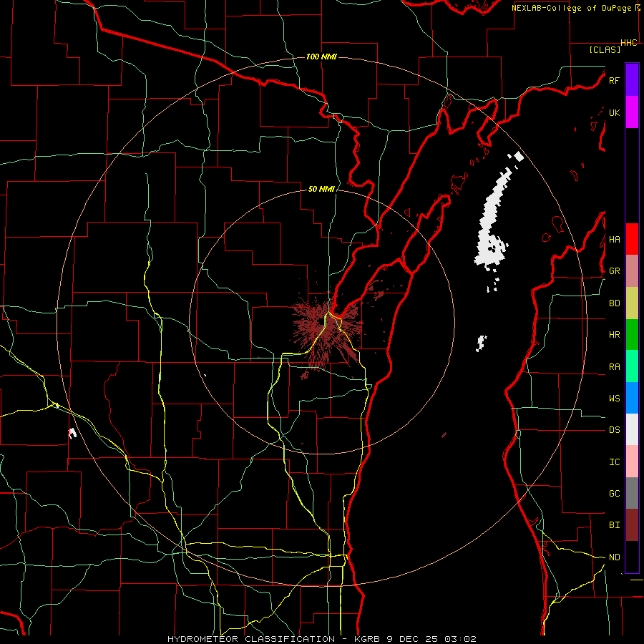Click the Hydrometeor Classification KGRB caption

(322, 639)
